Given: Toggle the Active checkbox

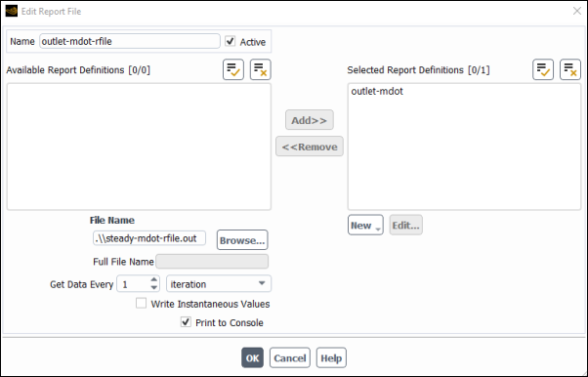Looking at the screenshot, I should (x=230, y=41).
